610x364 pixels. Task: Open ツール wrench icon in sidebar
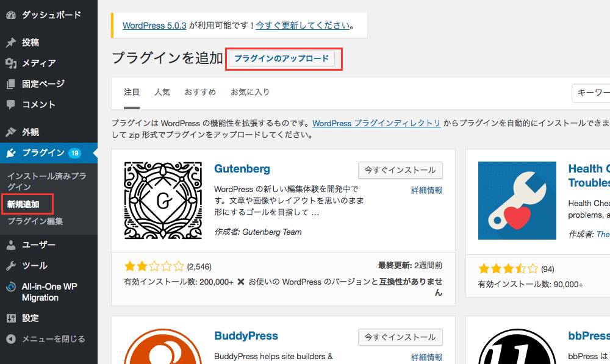pyautogui.click(x=11, y=266)
